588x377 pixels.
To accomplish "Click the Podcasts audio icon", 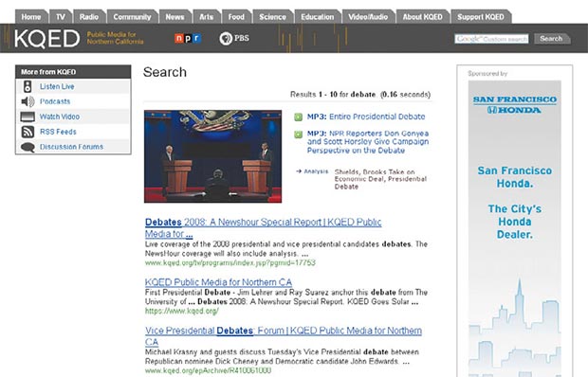I will [x=28, y=101].
